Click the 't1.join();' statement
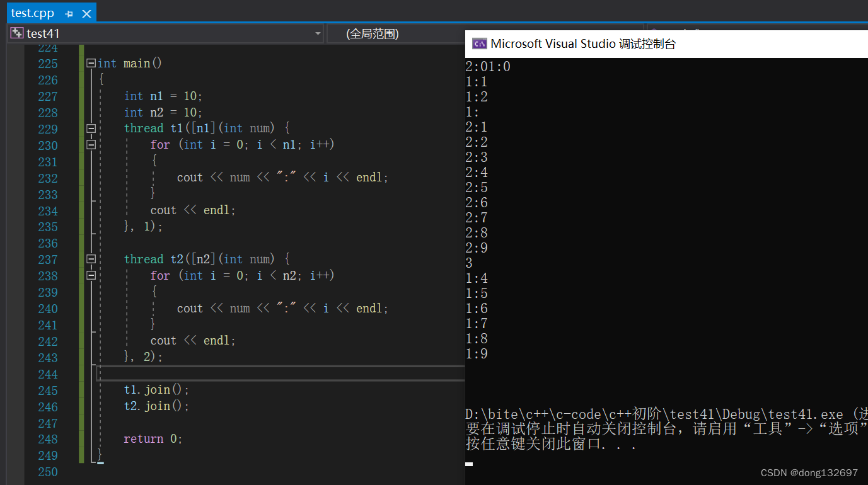Screen dimensions: 868x485 click(x=156, y=390)
